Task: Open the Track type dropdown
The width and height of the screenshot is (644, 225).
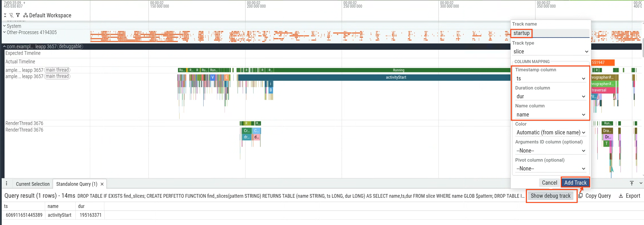Action: tap(550, 52)
